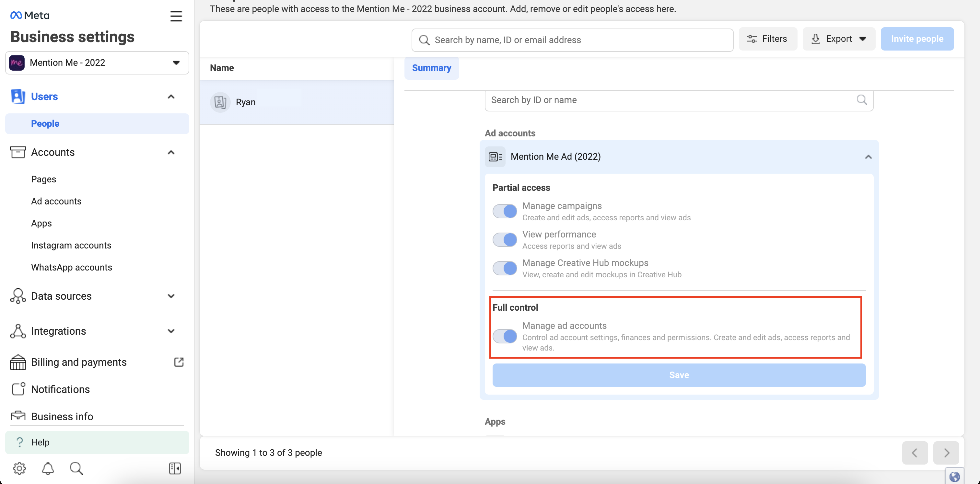Click Ryan's profile avatar icon
Image resolution: width=980 pixels, height=484 pixels.
(x=220, y=102)
